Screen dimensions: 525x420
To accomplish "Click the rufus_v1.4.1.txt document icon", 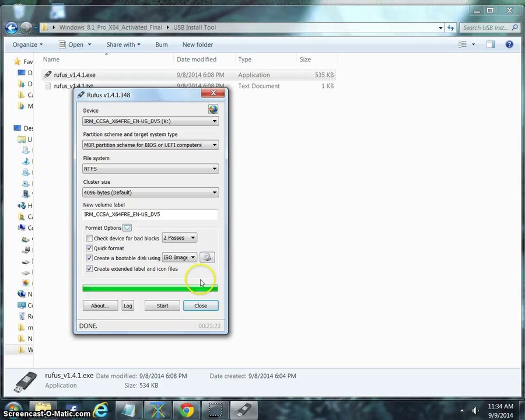I will tap(48, 86).
